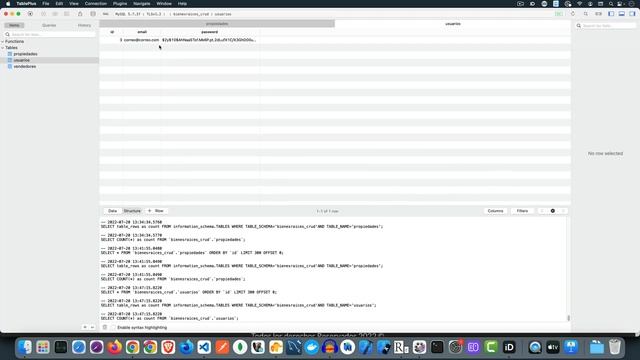Select the usuarios table in sidebar
640x360 pixels.
click(21, 60)
